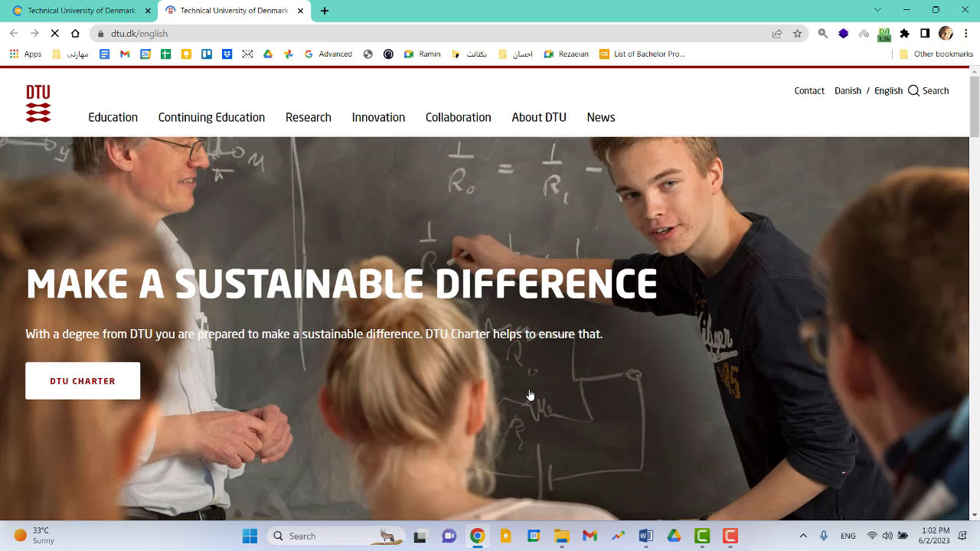Screen dimensions: 980x551
Task: Click the address bar URL field
Action: pos(429,34)
